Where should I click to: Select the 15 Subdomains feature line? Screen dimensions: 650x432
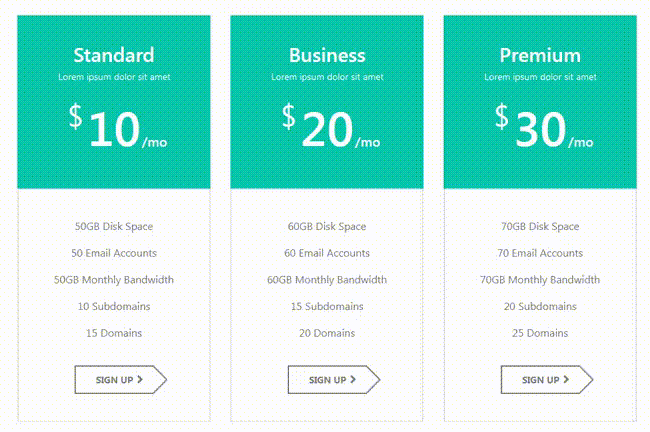(327, 306)
